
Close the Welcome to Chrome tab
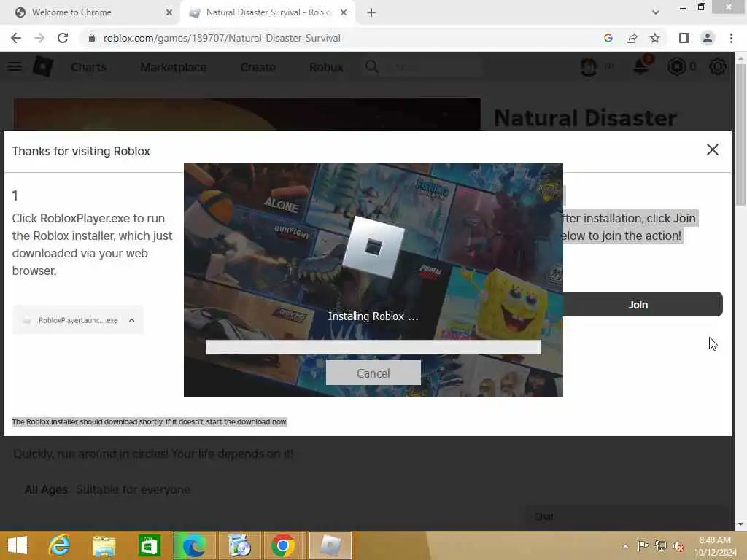(x=169, y=12)
